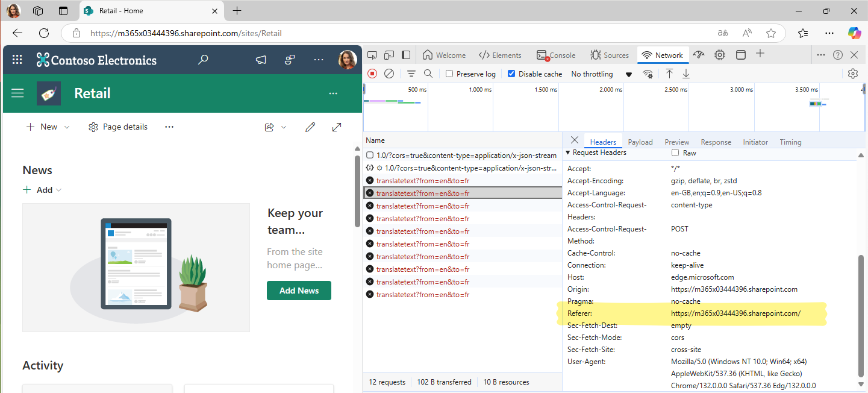Click the import HAR upward arrow
This screenshot has width=868, height=393.
pyautogui.click(x=669, y=74)
